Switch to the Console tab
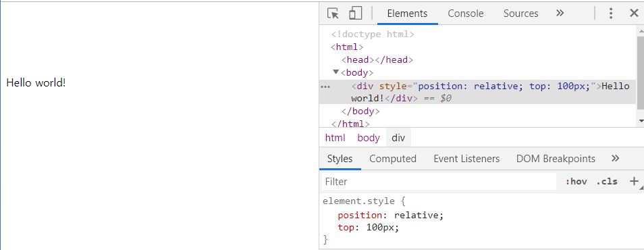This screenshot has height=250, width=644. point(466,14)
